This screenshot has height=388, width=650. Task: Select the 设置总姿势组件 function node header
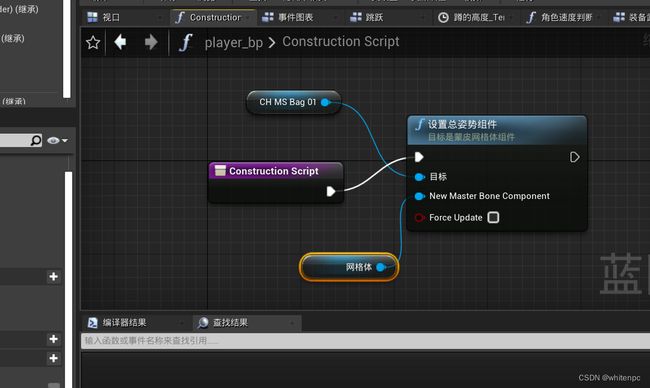[x=497, y=130]
